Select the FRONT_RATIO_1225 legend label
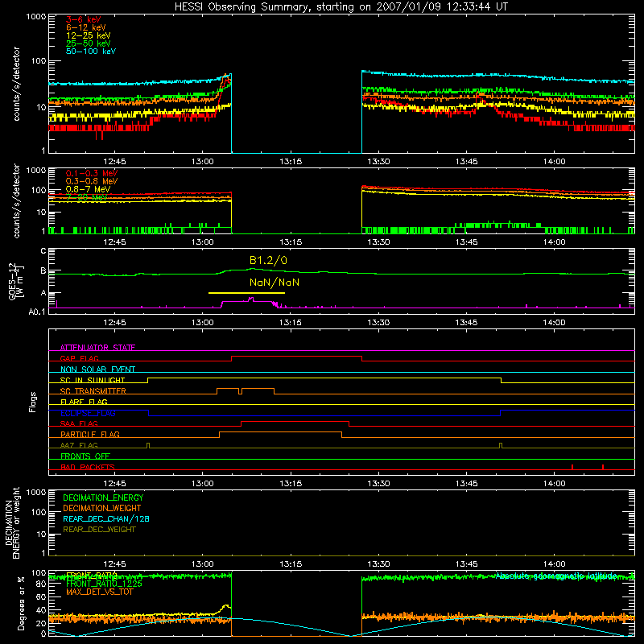This screenshot has width=644, height=644. tap(105, 584)
